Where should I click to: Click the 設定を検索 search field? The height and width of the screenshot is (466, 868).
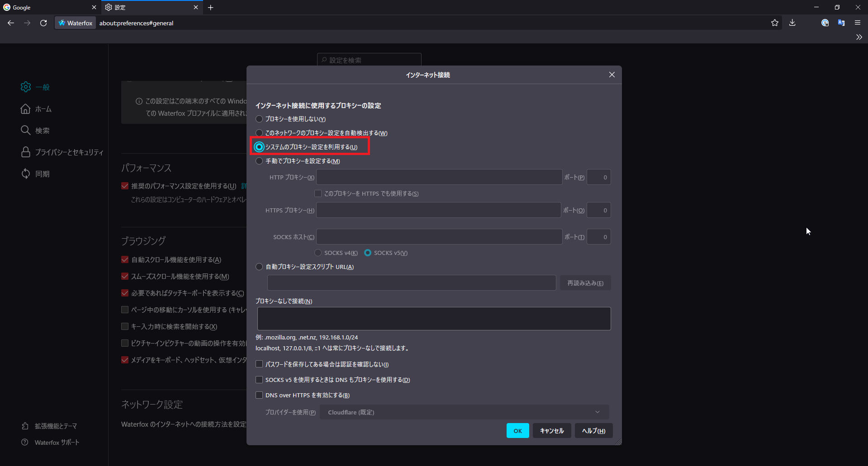[x=369, y=60]
